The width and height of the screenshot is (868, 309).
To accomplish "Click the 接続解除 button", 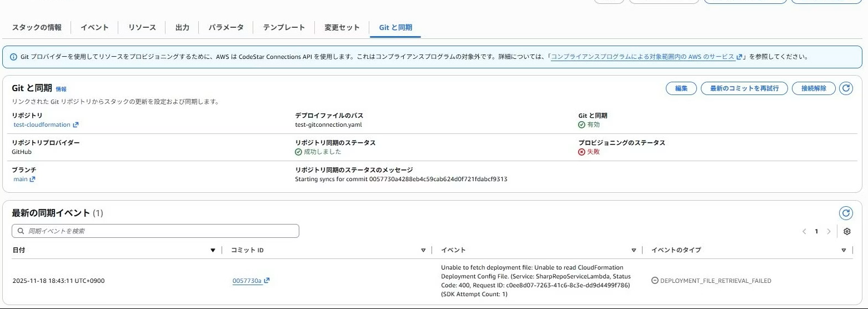I will [814, 88].
